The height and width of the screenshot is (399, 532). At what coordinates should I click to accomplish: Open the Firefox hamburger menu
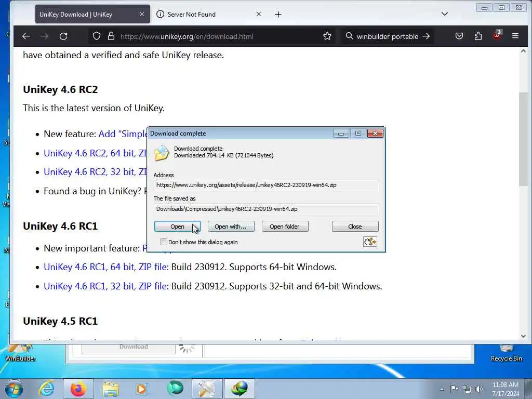(x=515, y=36)
